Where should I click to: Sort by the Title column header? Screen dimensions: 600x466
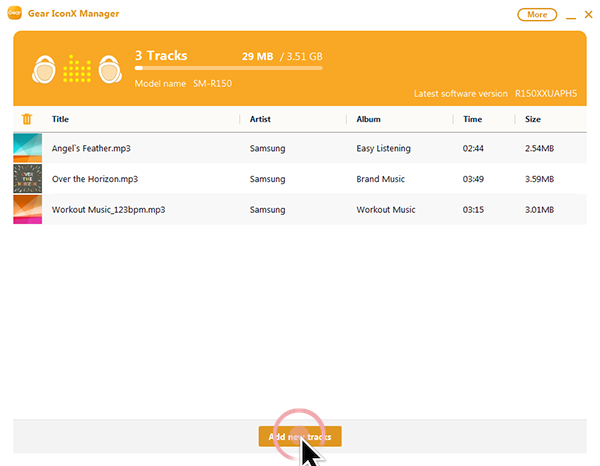coord(60,119)
